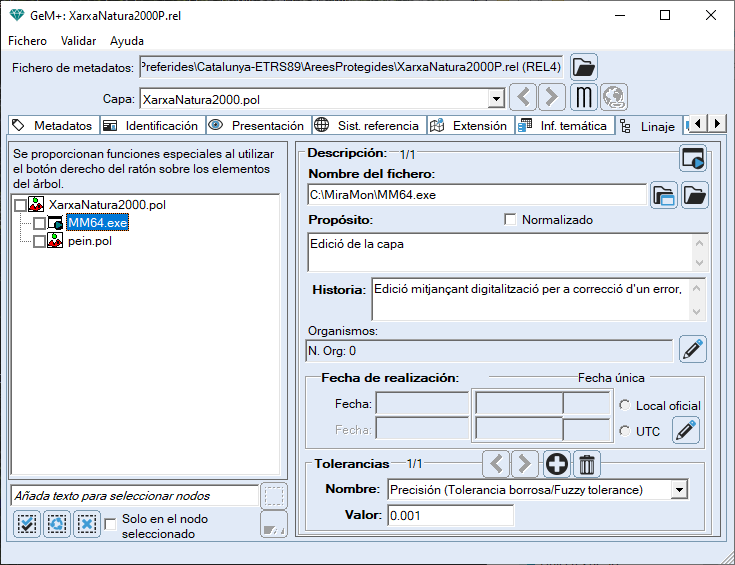The image size is (735, 565).
Task: Click the globe link icon beside Capa
Action: (x=613, y=98)
